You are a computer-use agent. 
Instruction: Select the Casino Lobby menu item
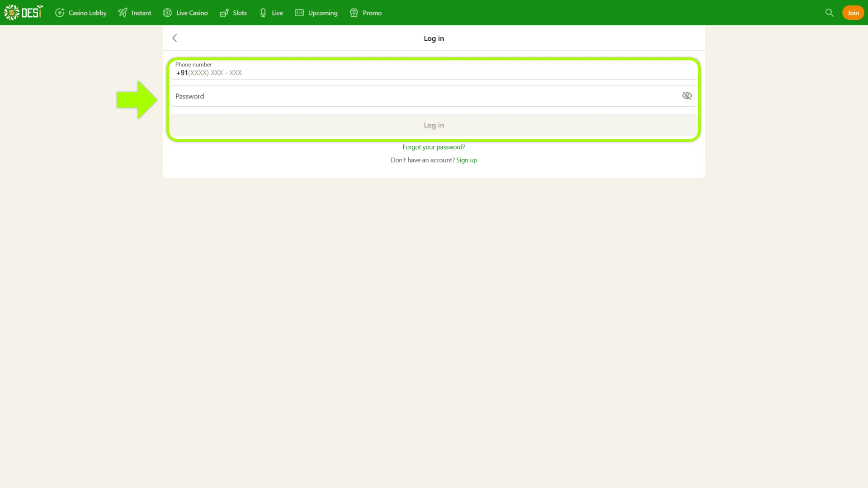pos(87,13)
